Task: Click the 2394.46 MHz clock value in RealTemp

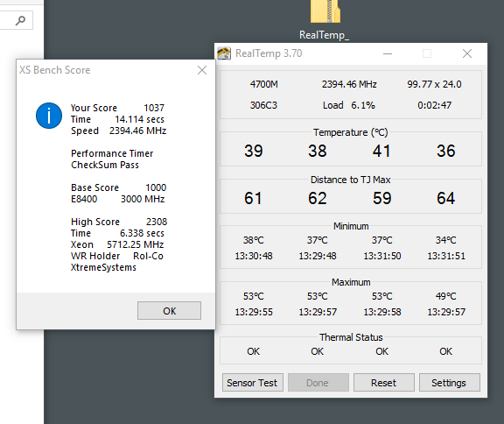Action: pyautogui.click(x=349, y=84)
